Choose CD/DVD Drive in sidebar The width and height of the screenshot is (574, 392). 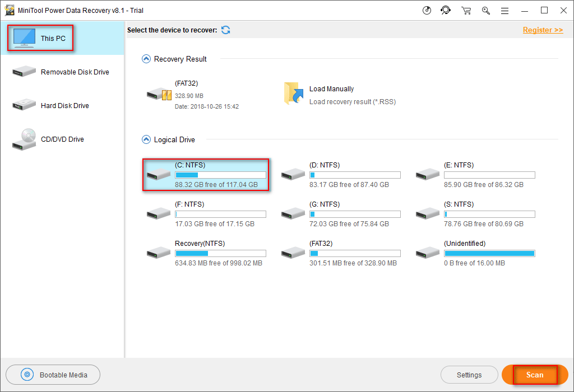[x=62, y=139]
